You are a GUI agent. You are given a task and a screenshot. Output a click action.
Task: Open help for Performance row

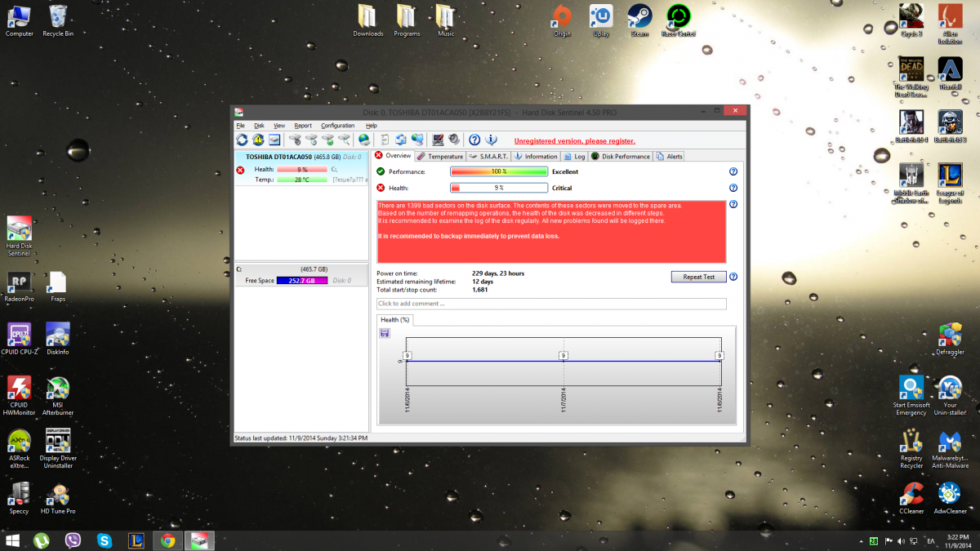733,171
